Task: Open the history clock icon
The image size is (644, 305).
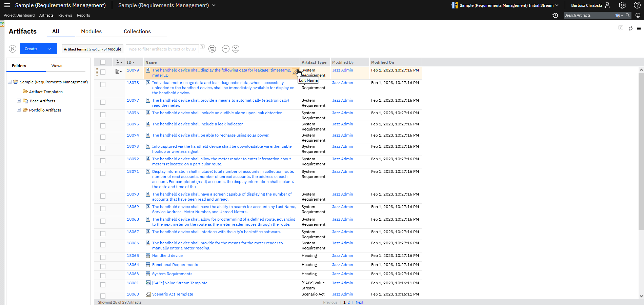Action: [555, 15]
